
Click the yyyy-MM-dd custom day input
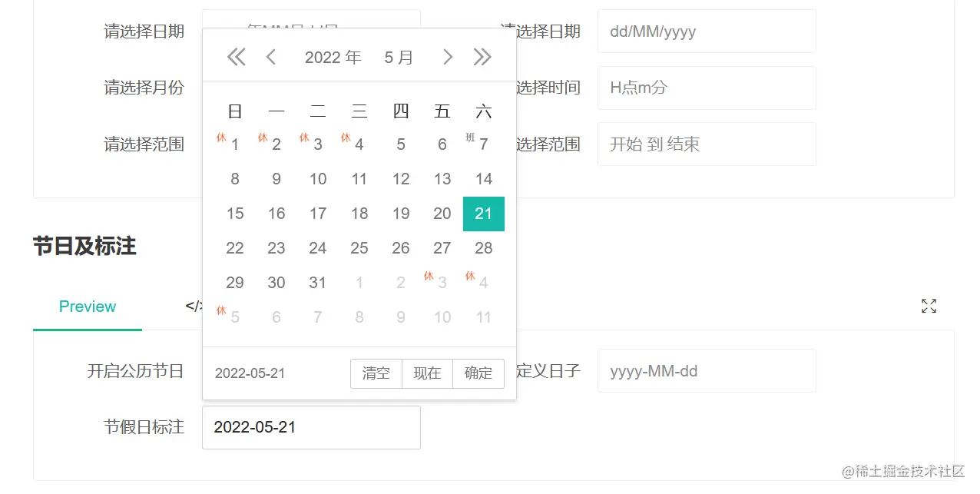(x=707, y=371)
